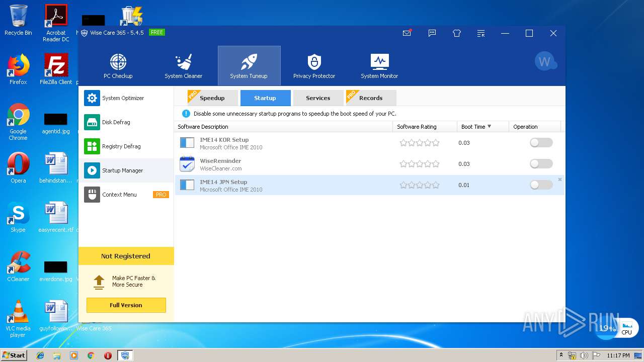This screenshot has width=644, height=362.
Task: Open Acrobat Reader DC desktop icon
Action: click(56, 23)
